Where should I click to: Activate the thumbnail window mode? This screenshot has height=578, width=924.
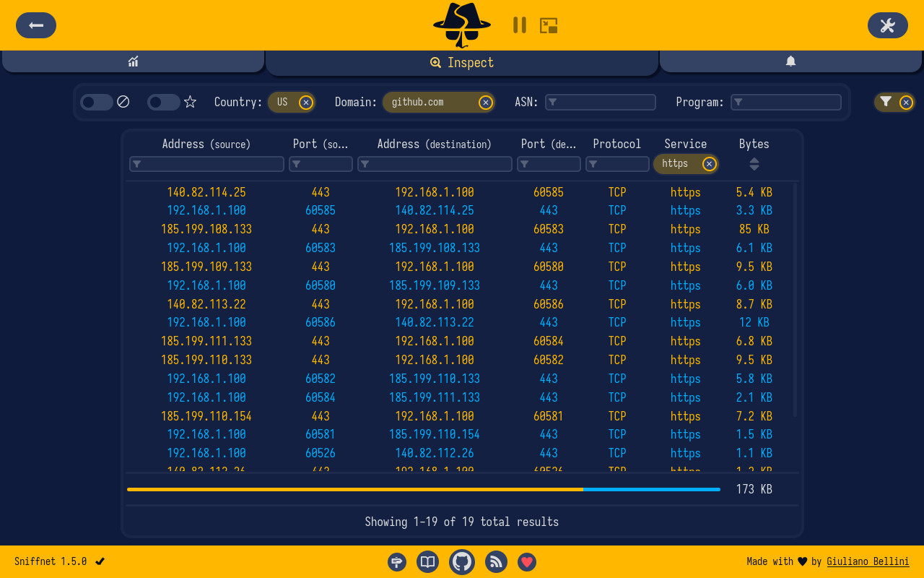click(x=548, y=25)
